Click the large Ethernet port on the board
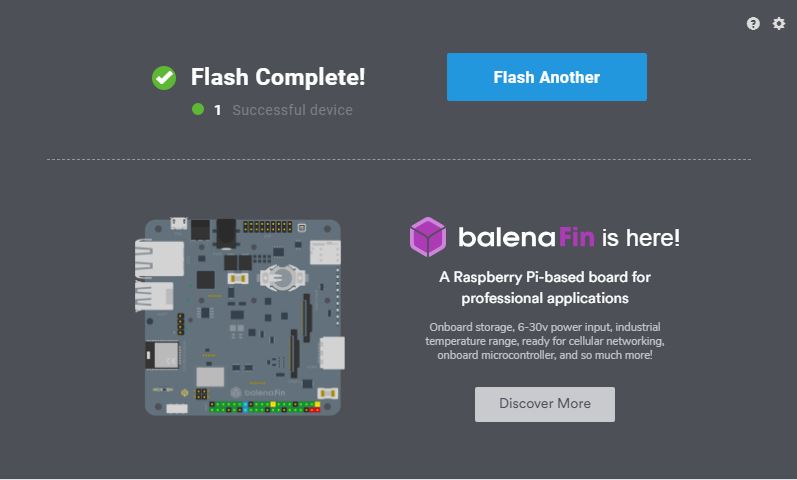This screenshot has width=797, height=480. click(160, 258)
